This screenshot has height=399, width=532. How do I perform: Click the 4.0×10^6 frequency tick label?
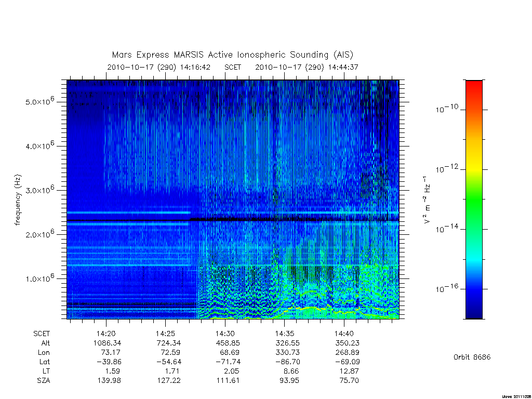point(39,145)
